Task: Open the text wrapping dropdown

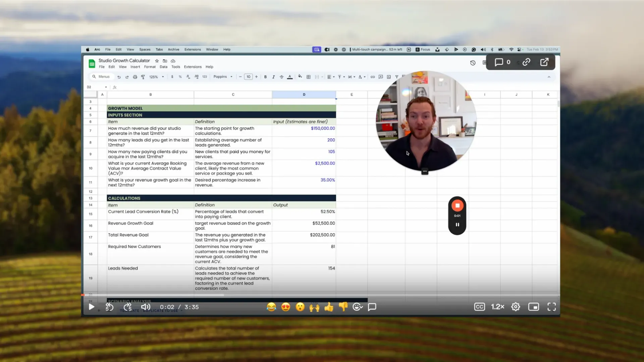Action: point(351,77)
